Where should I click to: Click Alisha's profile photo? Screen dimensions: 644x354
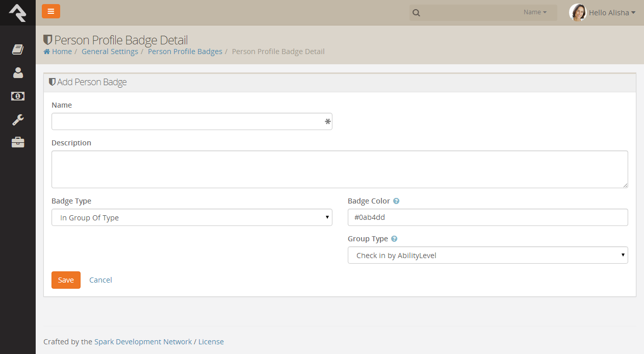(x=578, y=13)
